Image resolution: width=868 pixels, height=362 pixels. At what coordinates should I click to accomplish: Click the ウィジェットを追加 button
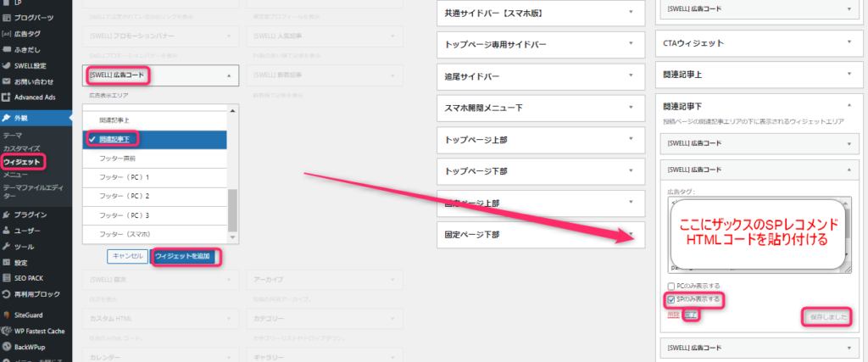[x=187, y=255]
